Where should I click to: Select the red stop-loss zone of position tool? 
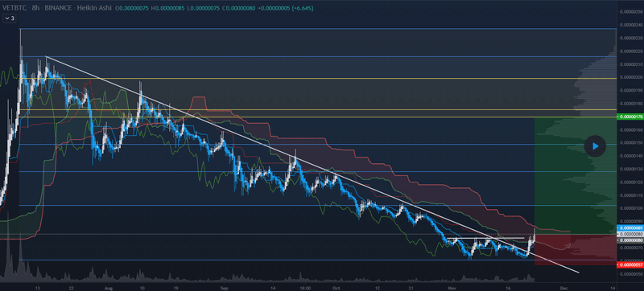(x=575, y=249)
